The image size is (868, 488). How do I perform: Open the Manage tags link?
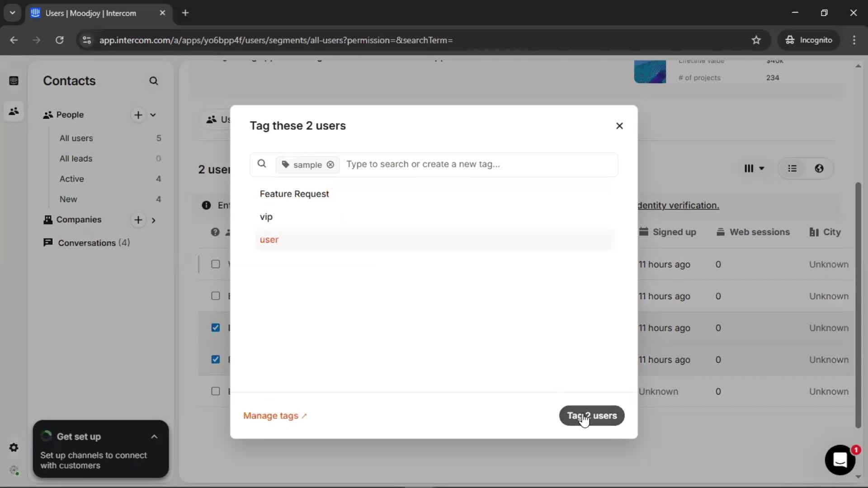[x=275, y=416]
